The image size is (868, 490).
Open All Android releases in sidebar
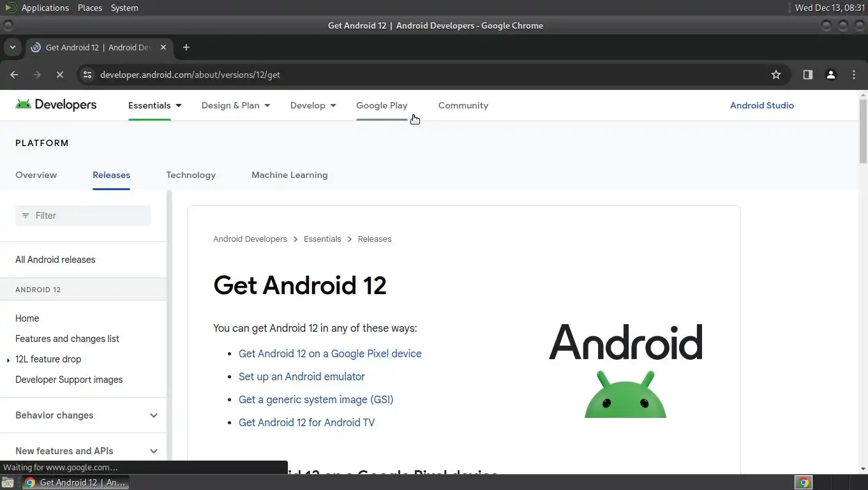tap(55, 260)
